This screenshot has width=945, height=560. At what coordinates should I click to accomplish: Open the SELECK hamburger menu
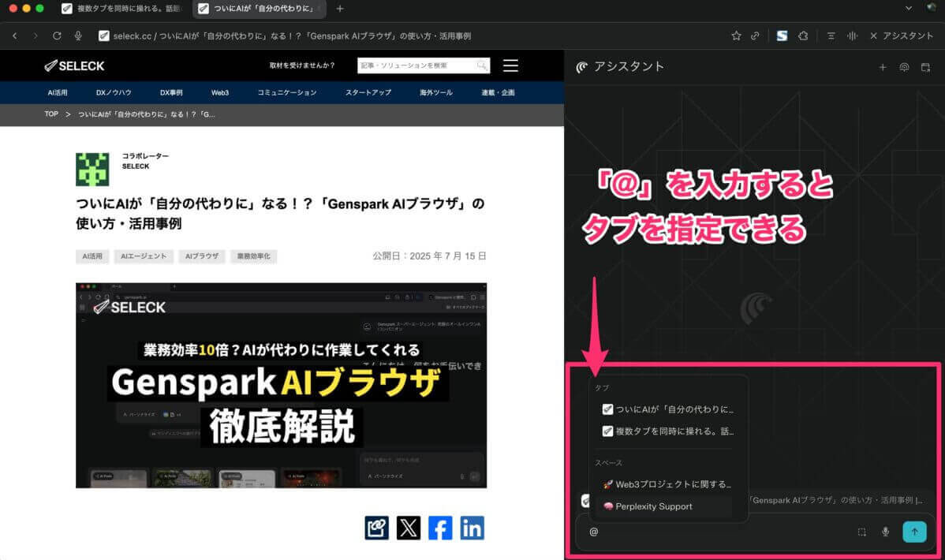[510, 65]
